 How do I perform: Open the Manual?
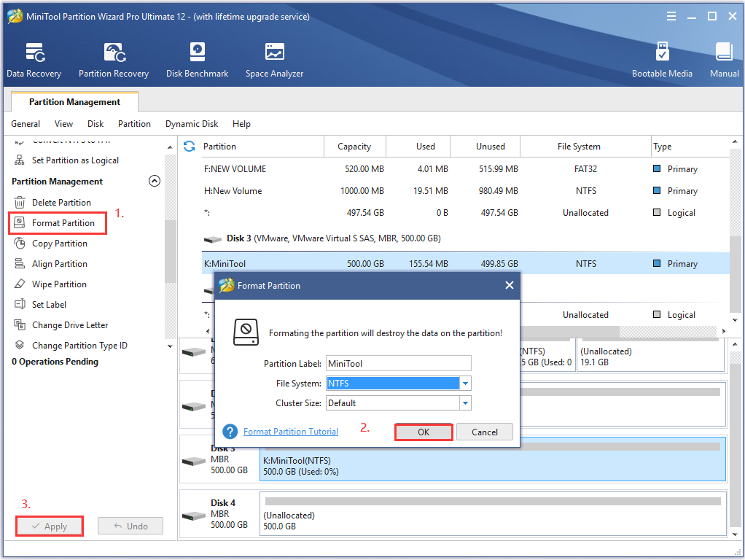[724, 61]
